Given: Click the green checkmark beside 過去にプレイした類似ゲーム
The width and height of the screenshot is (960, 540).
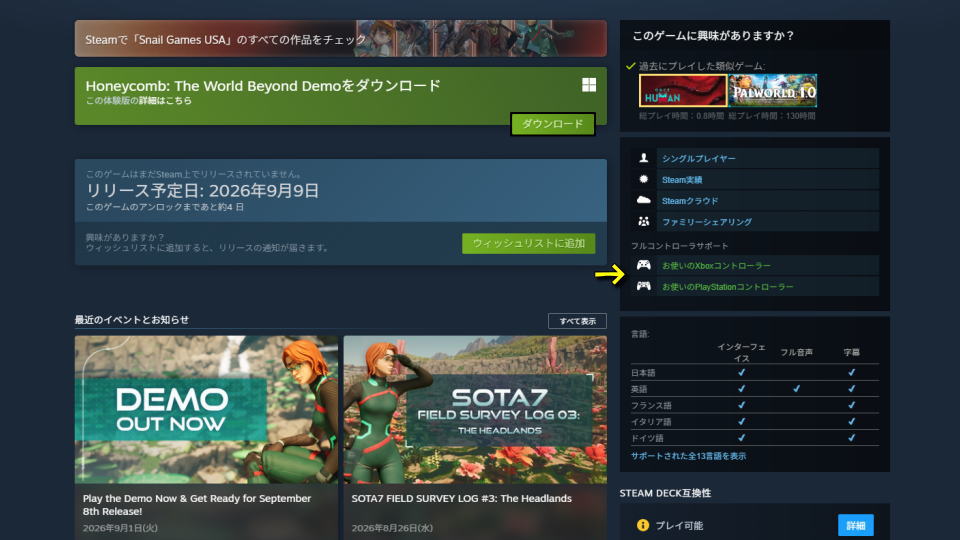Looking at the screenshot, I should pyautogui.click(x=631, y=66).
